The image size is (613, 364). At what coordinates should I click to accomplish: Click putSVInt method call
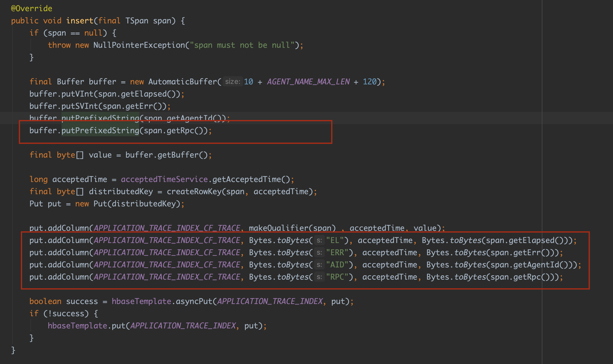(80, 106)
